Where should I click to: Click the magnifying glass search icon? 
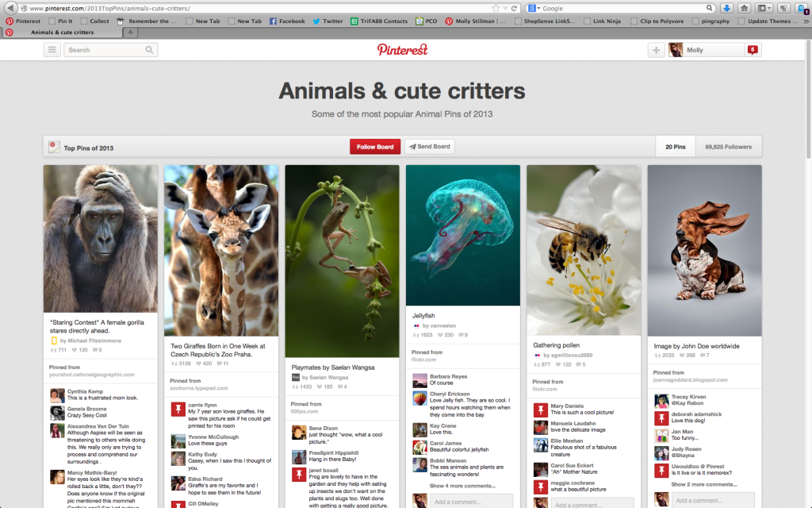tap(149, 49)
